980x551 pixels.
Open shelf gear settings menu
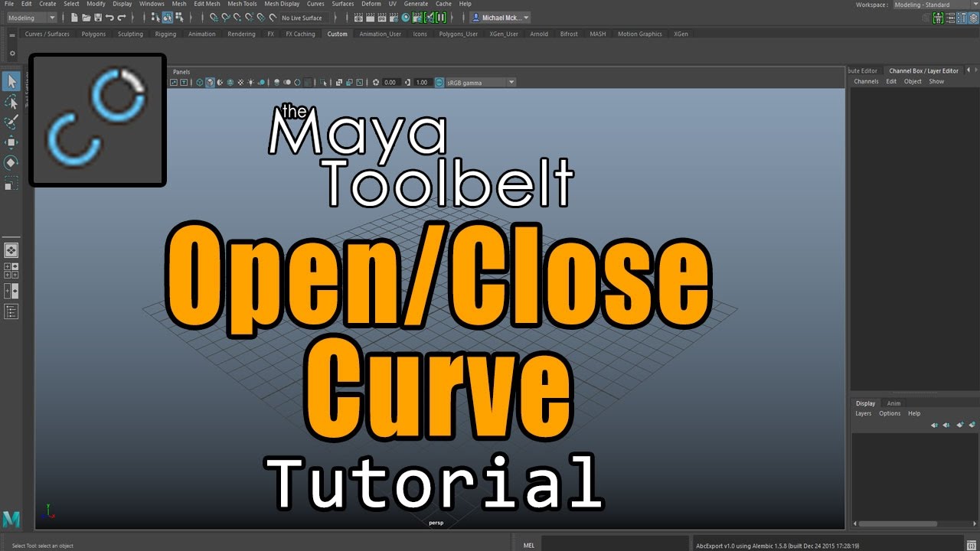click(11, 53)
